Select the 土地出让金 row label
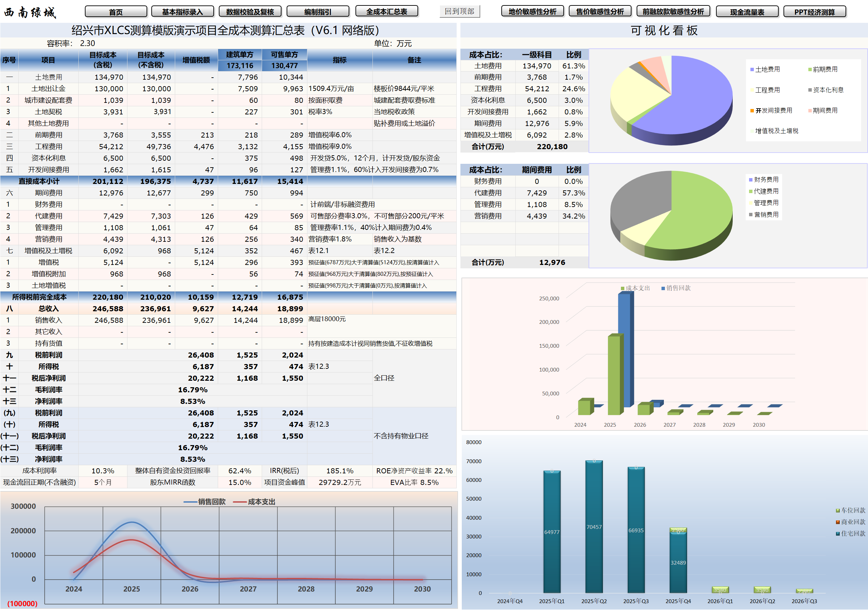 tap(48, 89)
